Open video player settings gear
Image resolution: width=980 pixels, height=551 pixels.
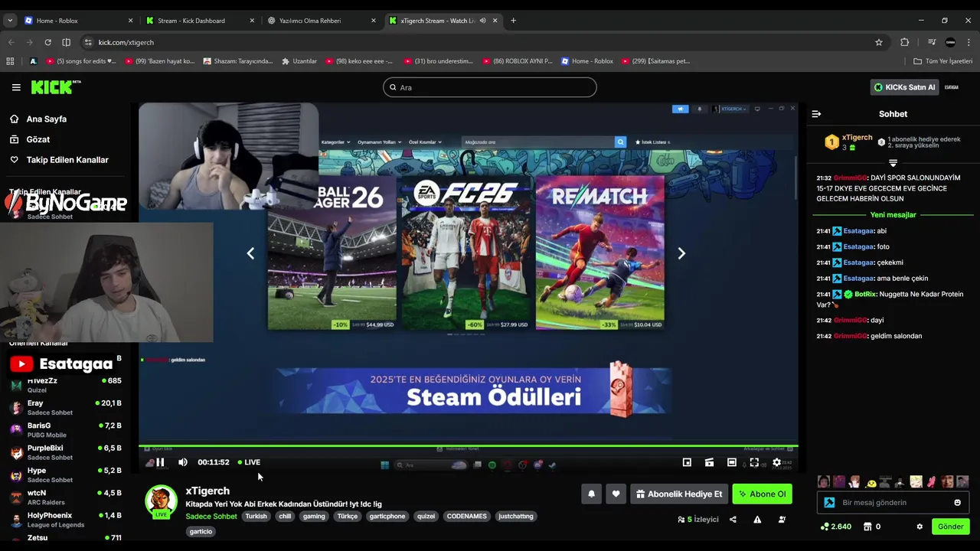[x=776, y=462]
